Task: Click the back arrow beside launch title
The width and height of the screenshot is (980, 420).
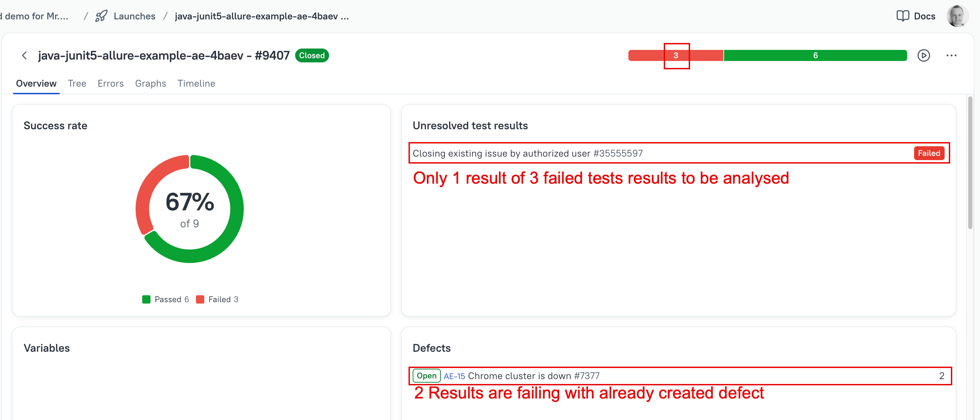Action: pos(24,55)
